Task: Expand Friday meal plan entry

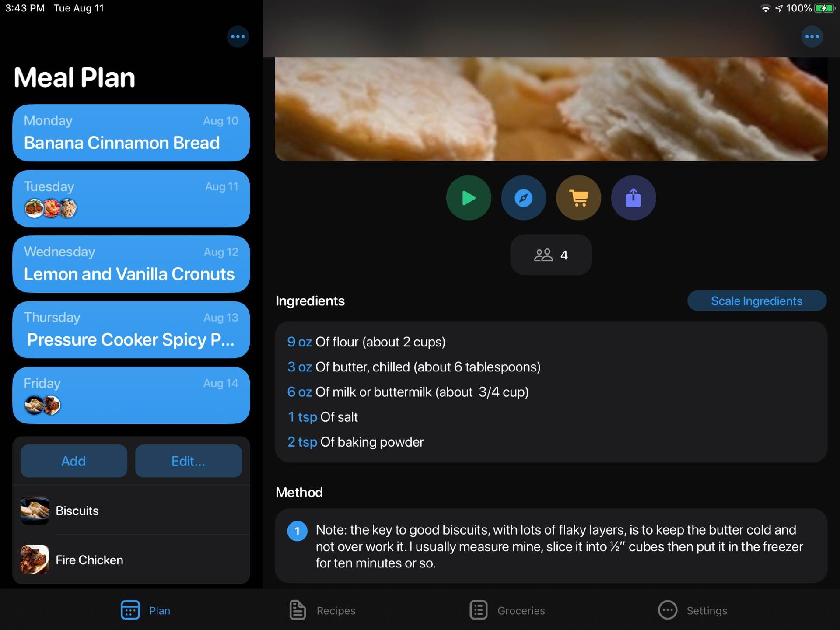Action: 131,395
